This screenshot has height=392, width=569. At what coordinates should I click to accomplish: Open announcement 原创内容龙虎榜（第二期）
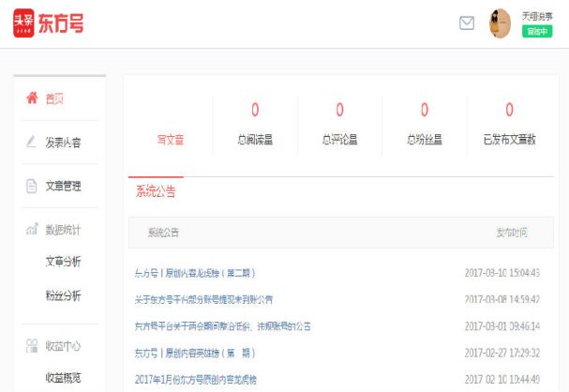pos(195,273)
